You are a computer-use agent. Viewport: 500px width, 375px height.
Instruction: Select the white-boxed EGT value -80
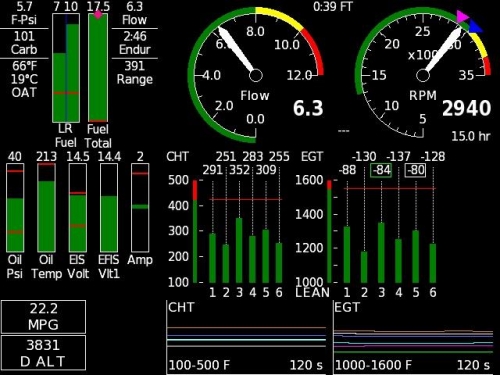[415, 170]
